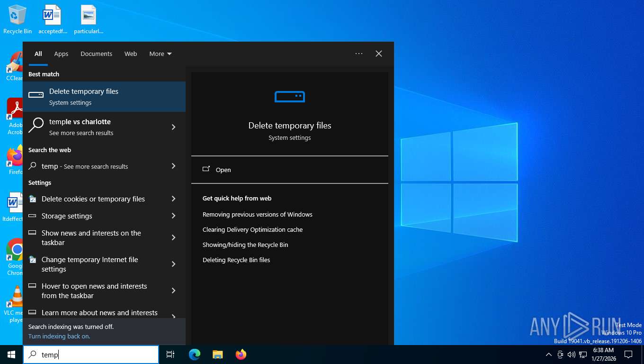Click the Task View taskbar icon
644x364 pixels.
pos(170,355)
